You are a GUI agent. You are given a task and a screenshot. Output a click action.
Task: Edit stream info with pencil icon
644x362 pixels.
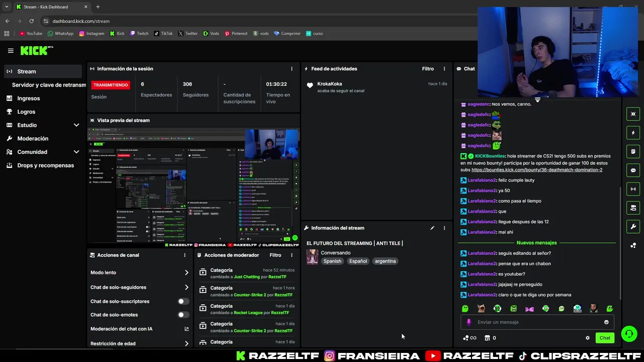432,228
